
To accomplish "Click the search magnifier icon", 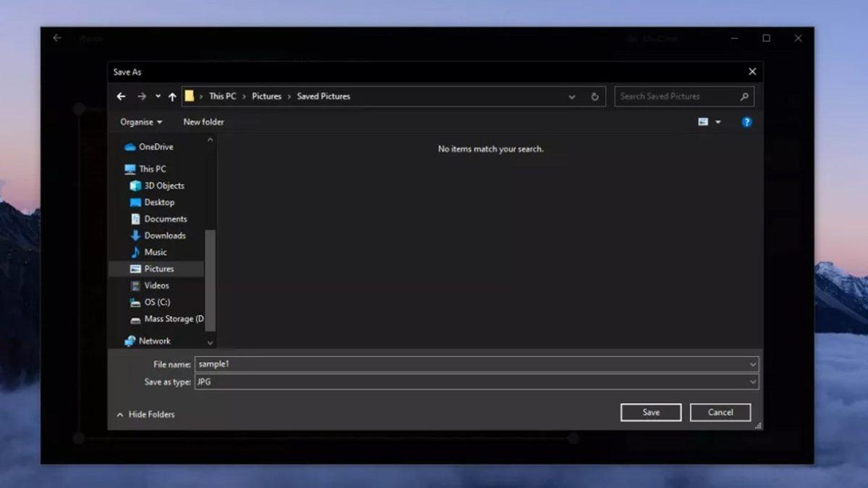I will pyautogui.click(x=744, y=96).
